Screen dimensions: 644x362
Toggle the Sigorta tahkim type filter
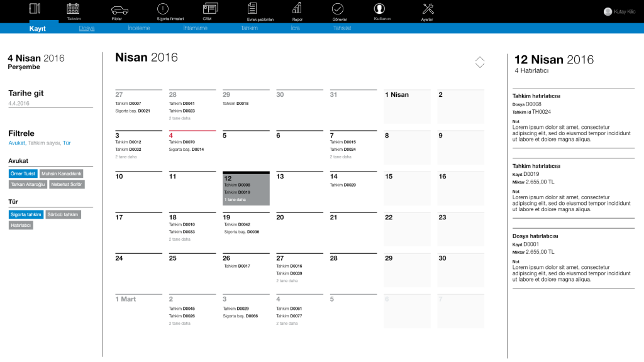[x=26, y=214]
